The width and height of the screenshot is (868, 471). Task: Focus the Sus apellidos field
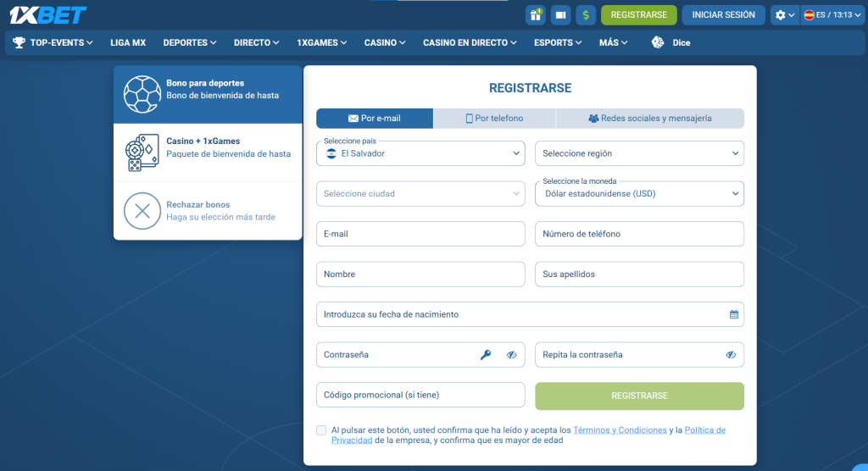point(639,274)
